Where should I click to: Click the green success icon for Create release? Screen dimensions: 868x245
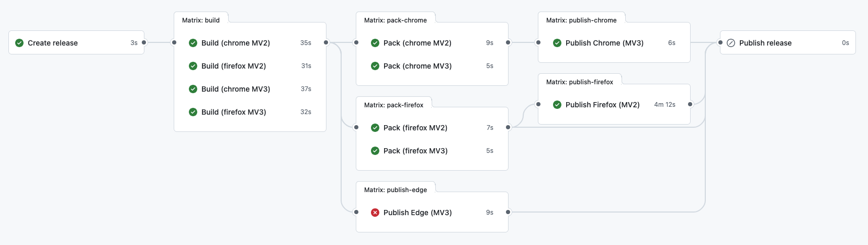(x=19, y=43)
